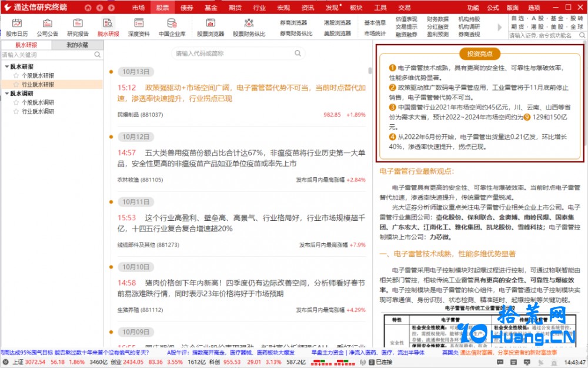
Task: Open 券商浏览器 link
Action: (x=293, y=22)
